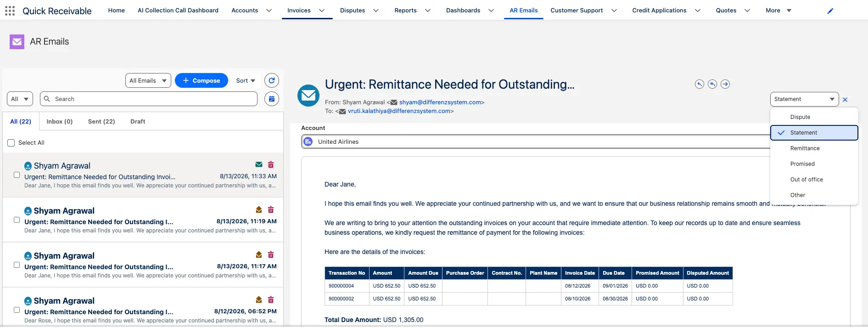Check the 06:52 PM email checkbox

(x=17, y=310)
